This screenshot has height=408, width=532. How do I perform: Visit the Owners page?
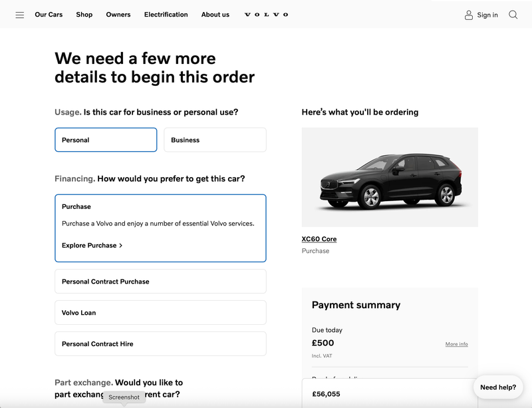(x=118, y=14)
